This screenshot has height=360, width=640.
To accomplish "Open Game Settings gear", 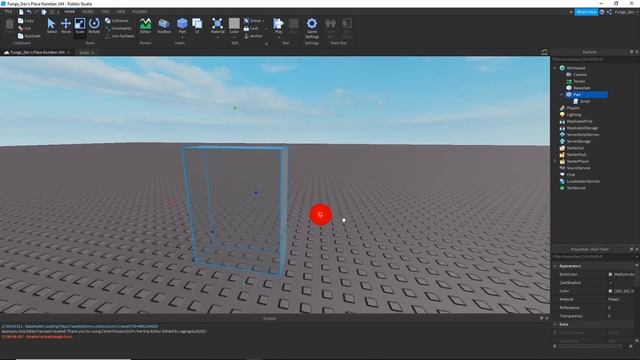I will [312, 28].
